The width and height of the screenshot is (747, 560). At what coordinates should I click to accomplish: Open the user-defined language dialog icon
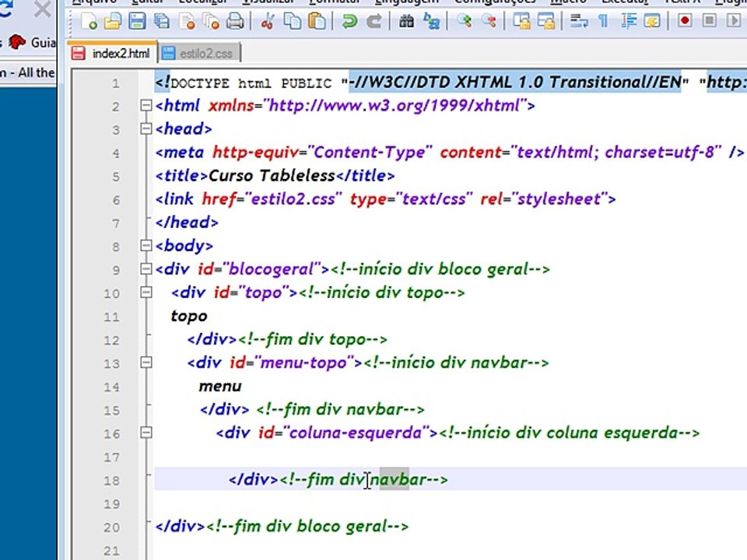pos(652,21)
